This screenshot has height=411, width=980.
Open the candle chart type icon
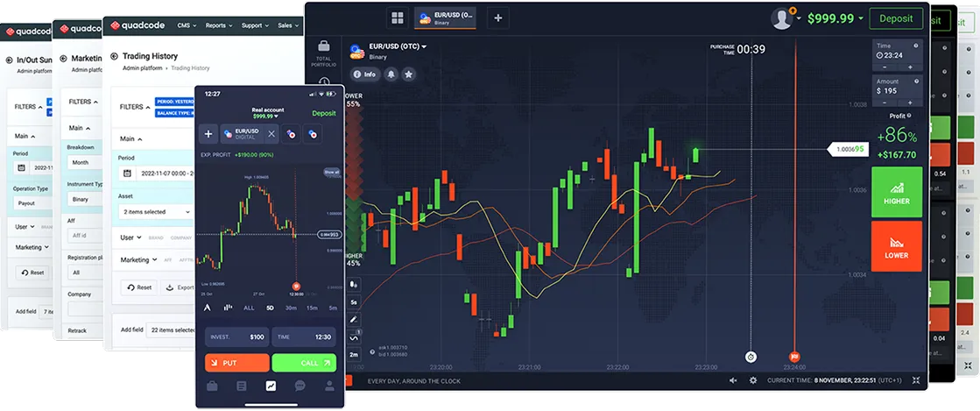pos(354,284)
